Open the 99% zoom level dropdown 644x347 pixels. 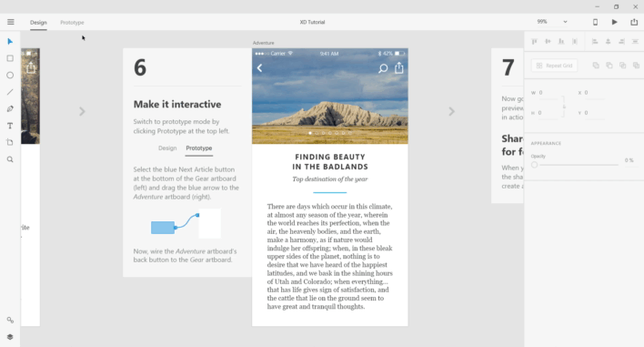click(x=565, y=22)
